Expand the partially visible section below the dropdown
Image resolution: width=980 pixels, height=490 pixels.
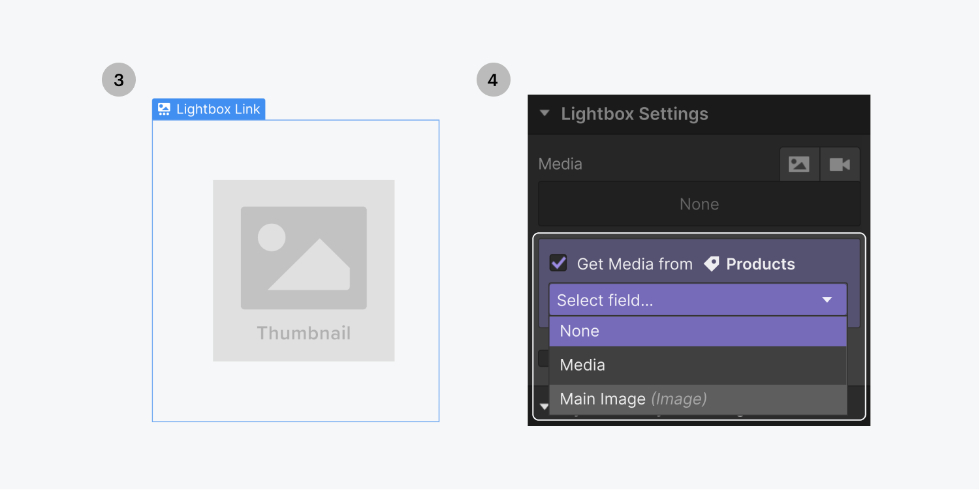(x=545, y=406)
